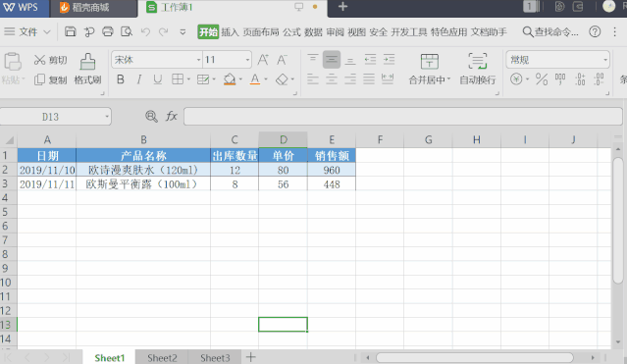The width and height of the screenshot is (627, 364).
Task: Apply currency format icon
Action: click(516, 79)
